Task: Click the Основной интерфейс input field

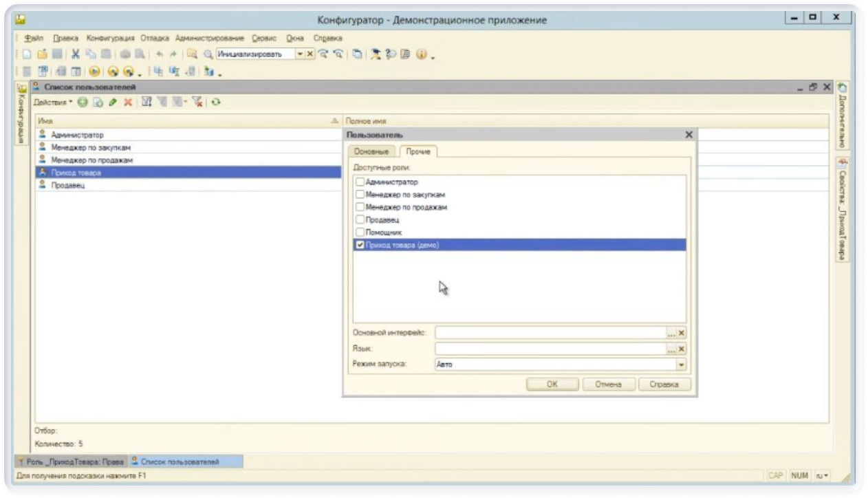Action: click(550, 333)
